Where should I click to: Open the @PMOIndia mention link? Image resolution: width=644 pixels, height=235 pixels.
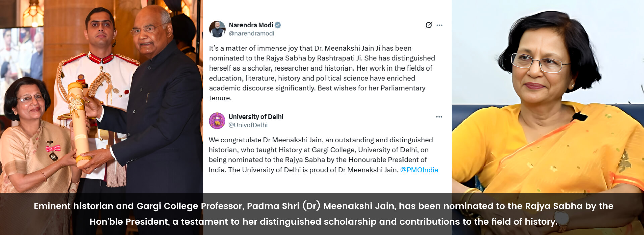[x=419, y=170]
